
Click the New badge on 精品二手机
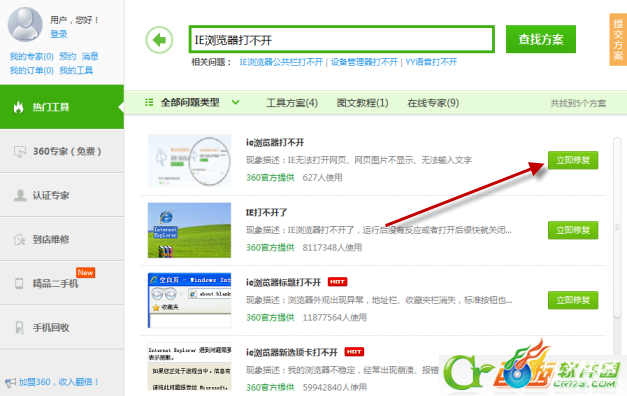coord(86,272)
